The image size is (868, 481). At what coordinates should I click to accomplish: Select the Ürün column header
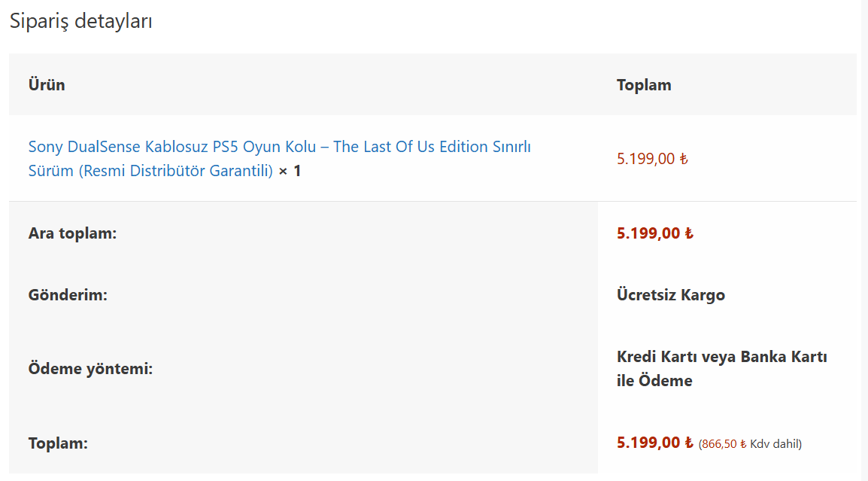pos(47,85)
